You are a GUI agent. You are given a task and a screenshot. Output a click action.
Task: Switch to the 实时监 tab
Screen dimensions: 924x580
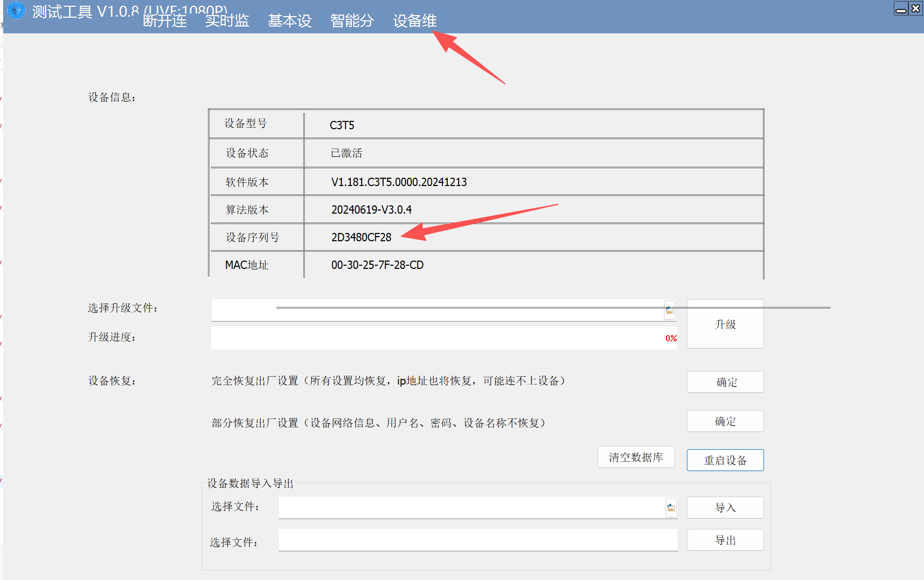[x=227, y=21]
